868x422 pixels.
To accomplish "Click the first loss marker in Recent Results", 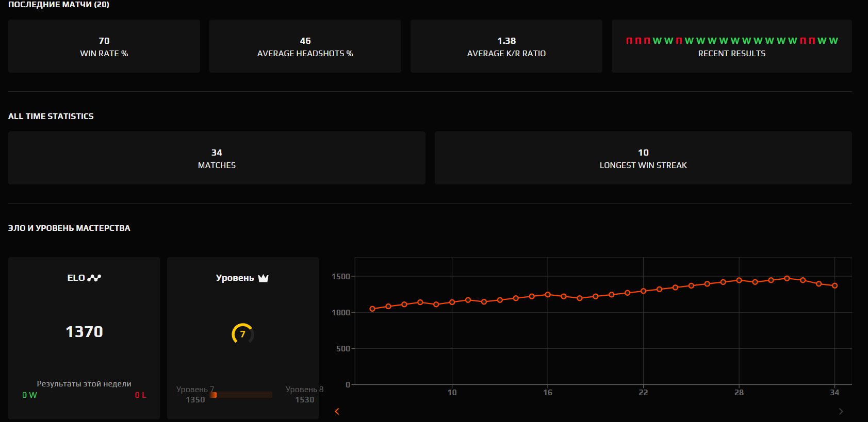I will 629,41.
